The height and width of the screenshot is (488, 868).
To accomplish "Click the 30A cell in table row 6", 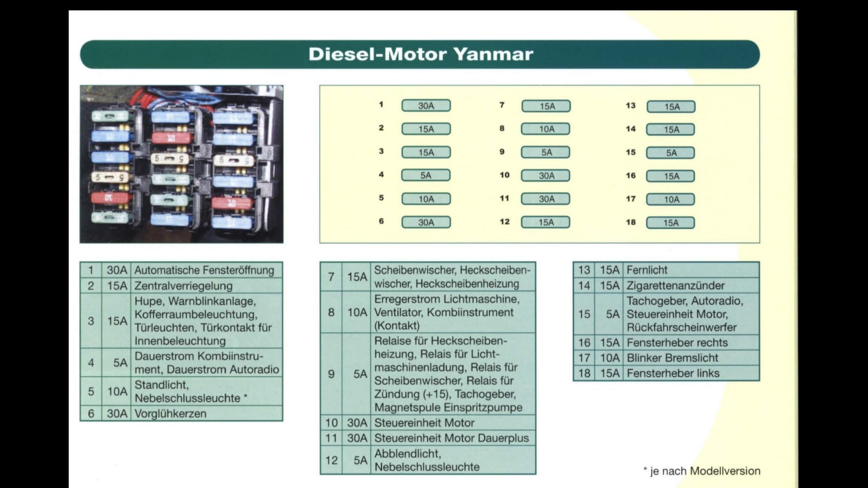I will tap(117, 414).
